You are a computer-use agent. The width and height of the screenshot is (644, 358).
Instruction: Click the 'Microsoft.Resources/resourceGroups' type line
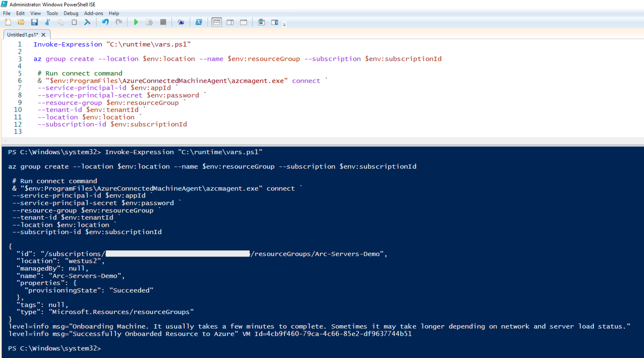point(105,312)
